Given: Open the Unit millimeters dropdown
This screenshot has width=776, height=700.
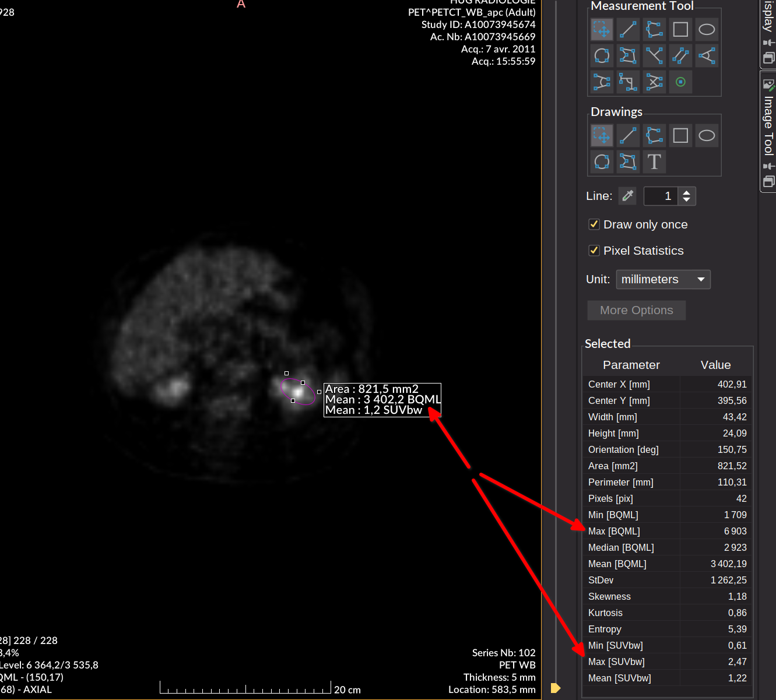Looking at the screenshot, I should (663, 279).
